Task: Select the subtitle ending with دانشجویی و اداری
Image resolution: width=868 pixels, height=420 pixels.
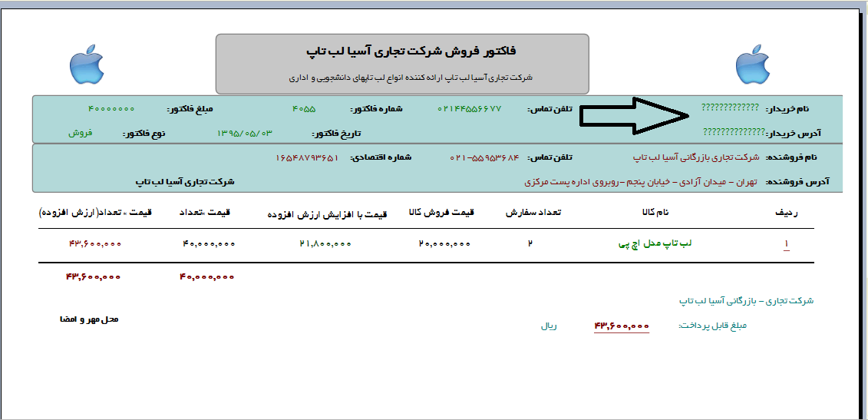Action: click(410, 78)
